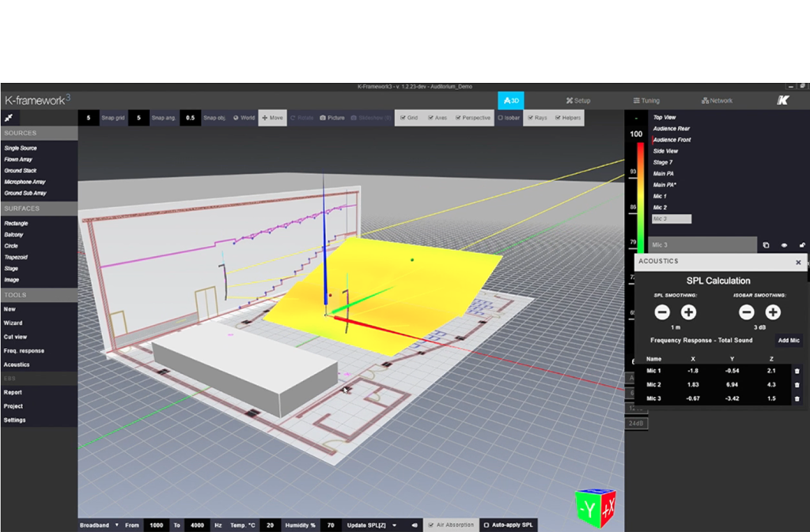Click the Add Mic button
Image resolution: width=810 pixels, height=532 pixels.
click(788, 340)
